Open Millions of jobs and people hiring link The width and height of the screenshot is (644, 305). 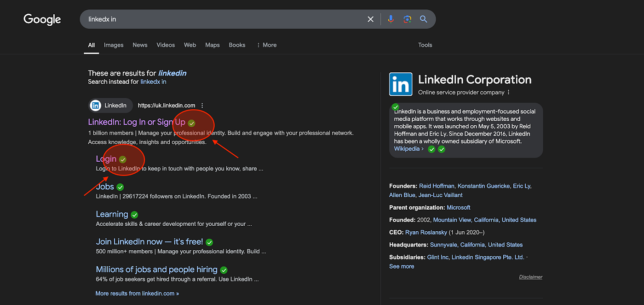coord(156,270)
